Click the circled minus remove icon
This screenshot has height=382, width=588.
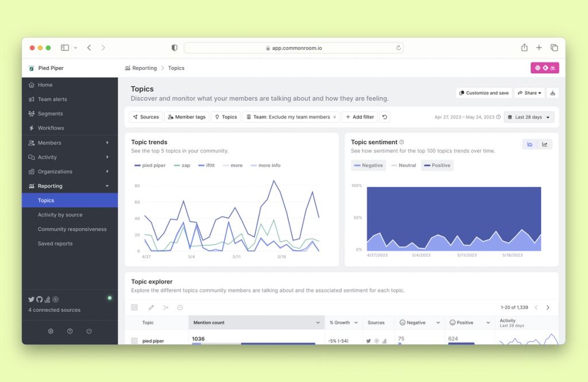[x=180, y=307]
